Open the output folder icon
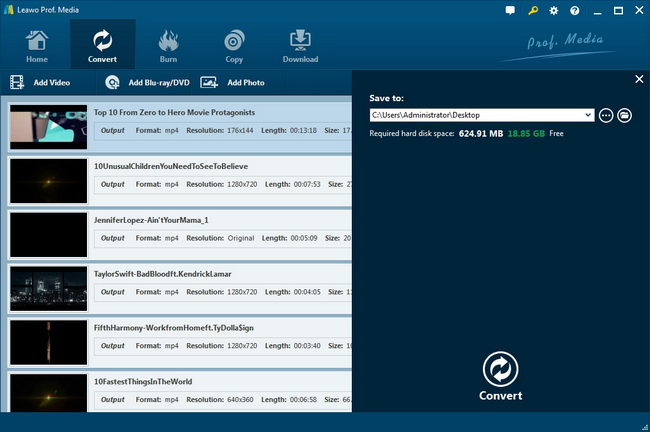Viewport: 650px width, 432px height. point(624,116)
